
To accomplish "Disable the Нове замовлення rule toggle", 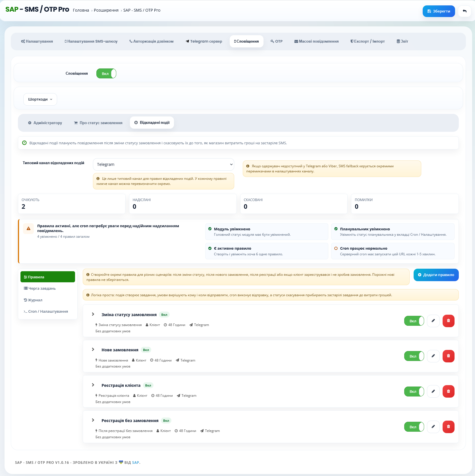I will coord(414,356).
